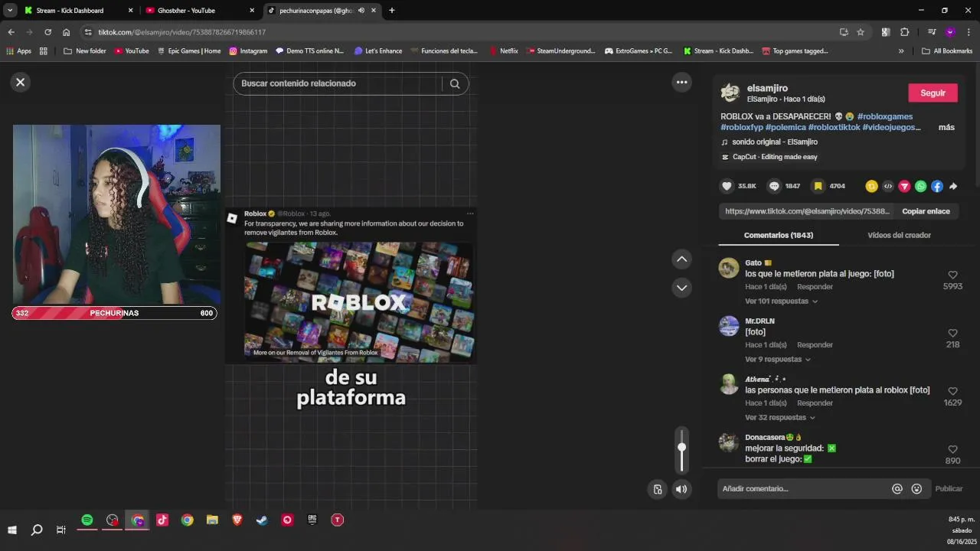Click the embed code icon
This screenshot has height=551, width=980.
tap(888, 186)
